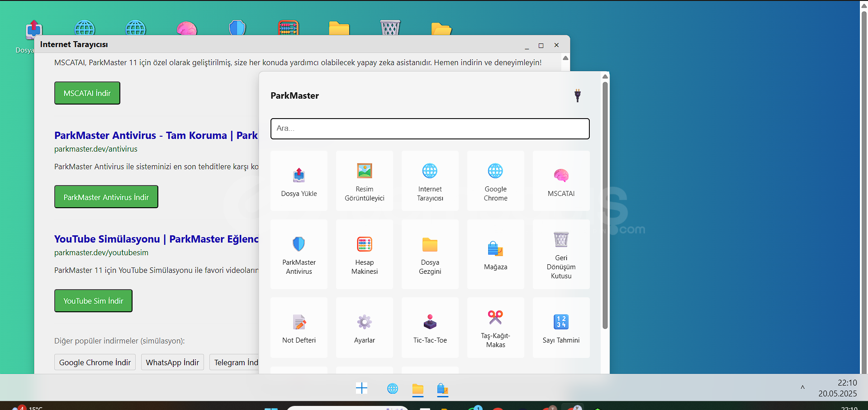Open Dosya Yükle in the start menu
Screen dimensions: 868x410
tap(299, 181)
